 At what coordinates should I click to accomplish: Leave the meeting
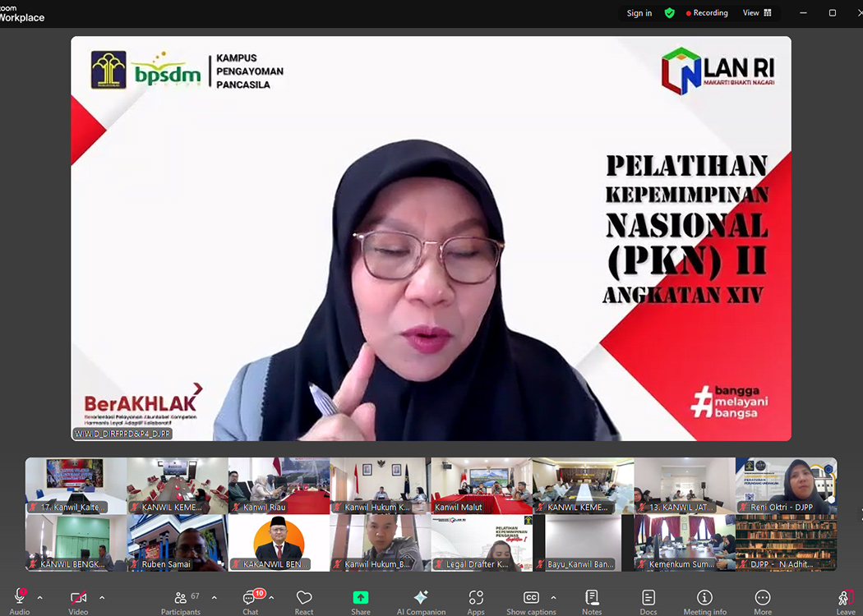[845, 600]
